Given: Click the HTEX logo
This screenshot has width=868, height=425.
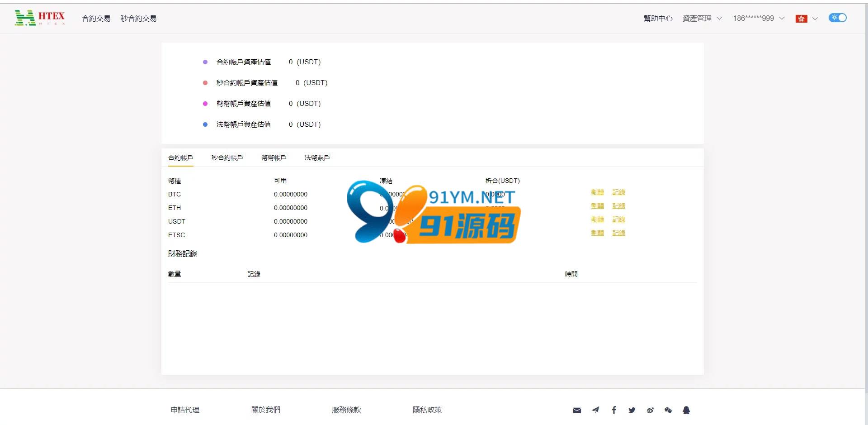Looking at the screenshot, I should 40,18.
